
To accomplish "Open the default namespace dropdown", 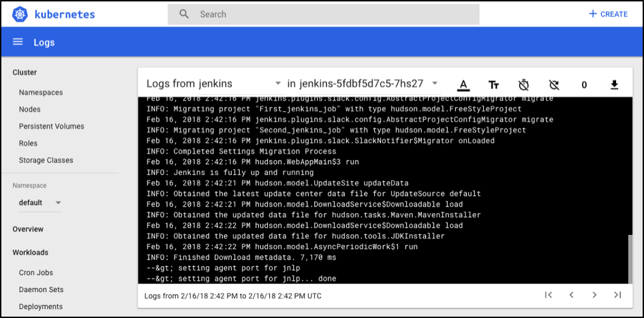I will pyautogui.click(x=40, y=203).
